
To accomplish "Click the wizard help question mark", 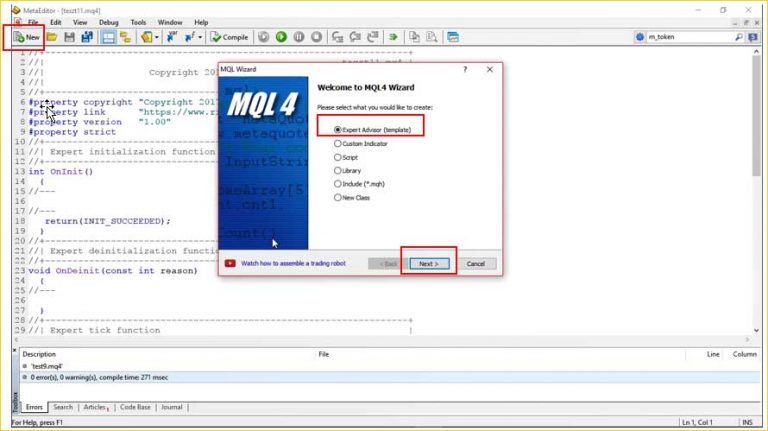I will [x=465, y=70].
